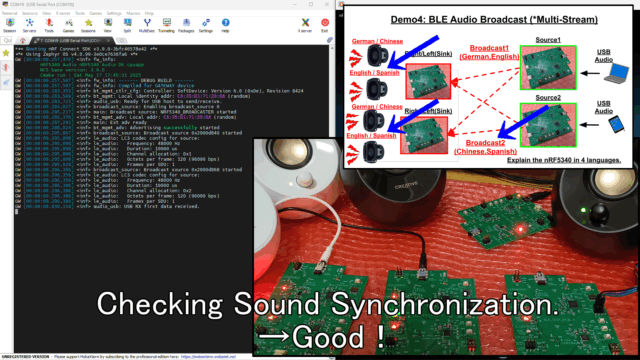The image size is (640, 360).
Task: Click the Servers toolbar icon
Action: (x=29, y=25)
